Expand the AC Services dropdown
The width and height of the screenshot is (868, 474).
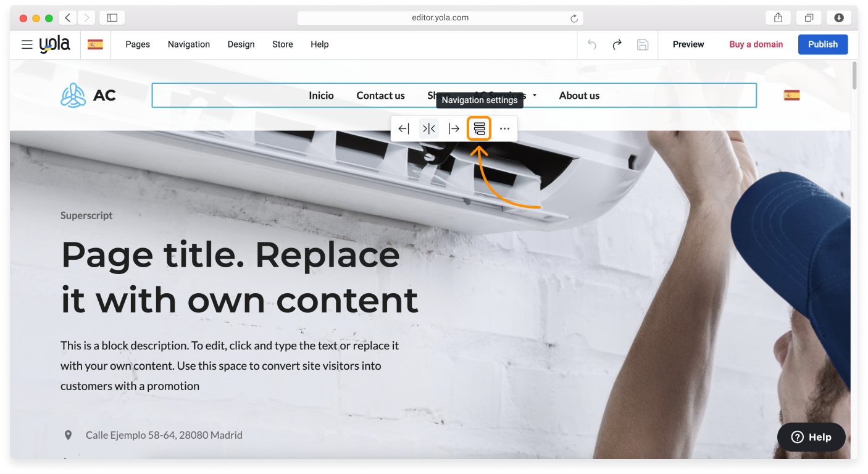tap(533, 95)
